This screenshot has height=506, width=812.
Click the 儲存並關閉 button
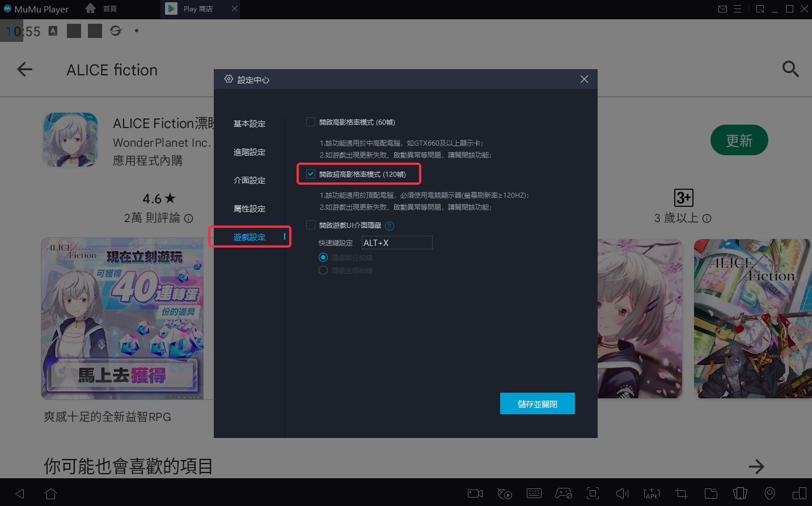point(538,403)
